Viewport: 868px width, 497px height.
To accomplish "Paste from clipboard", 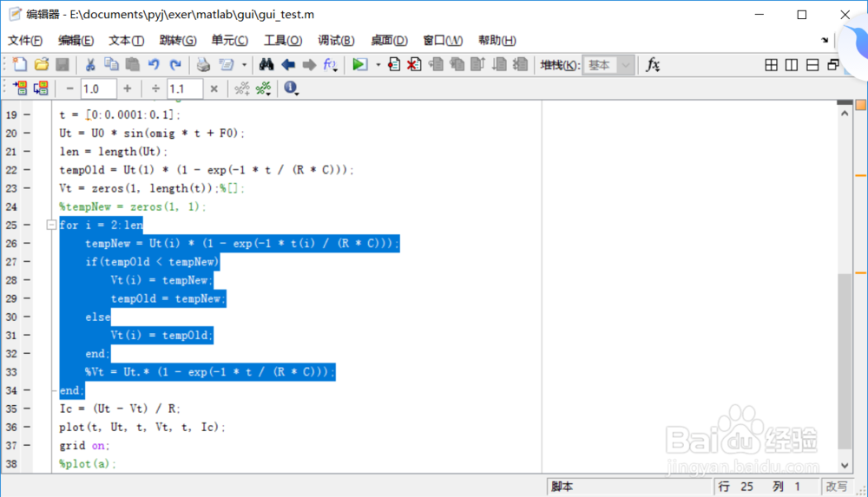I will click(132, 65).
